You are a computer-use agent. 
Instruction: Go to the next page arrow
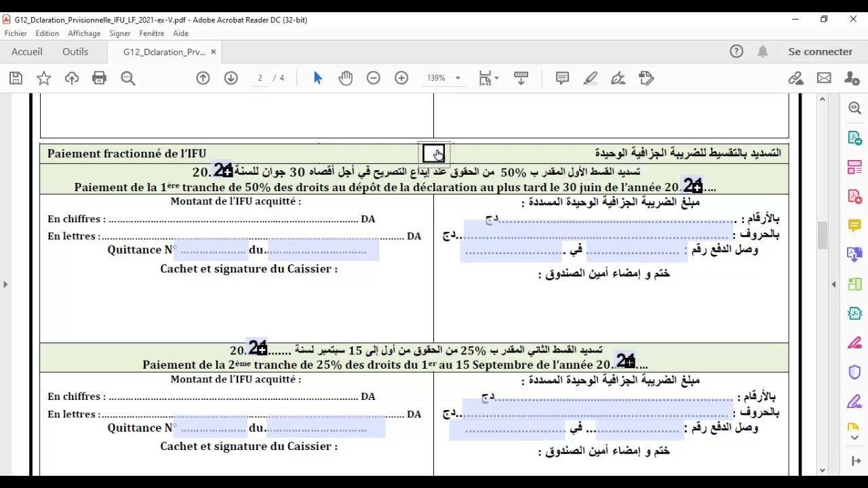(231, 78)
